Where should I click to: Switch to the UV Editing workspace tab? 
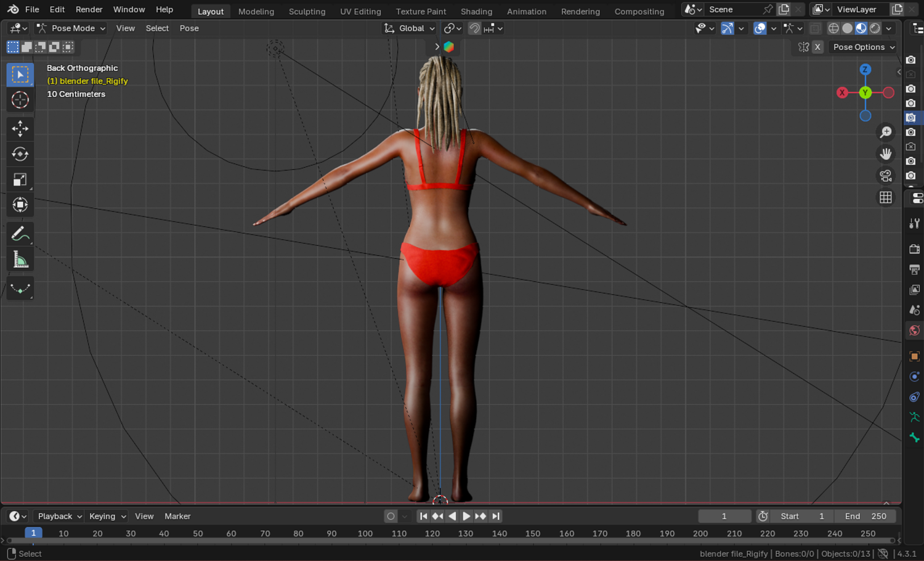[x=361, y=11]
